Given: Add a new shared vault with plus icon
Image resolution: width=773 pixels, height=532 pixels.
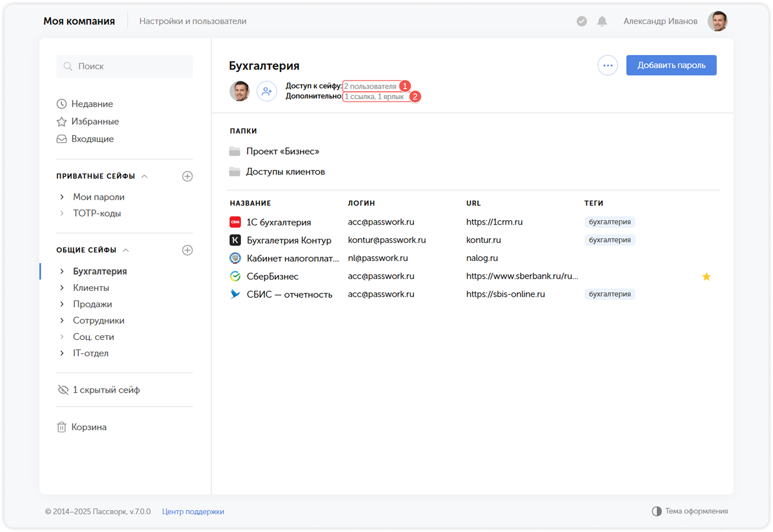Looking at the screenshot, I should (x=187, y=250).
